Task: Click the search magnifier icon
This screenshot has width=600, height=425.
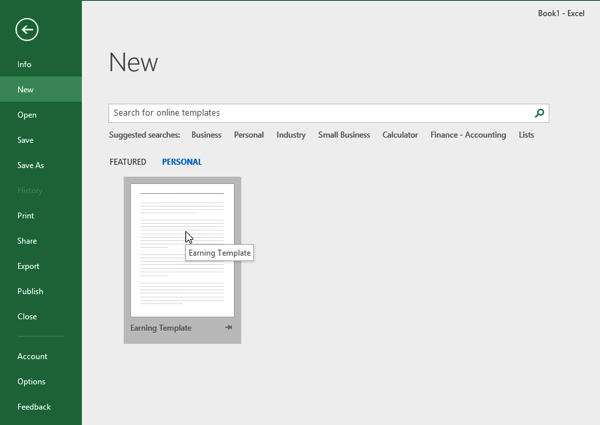Action: click(x=539, y=114)
